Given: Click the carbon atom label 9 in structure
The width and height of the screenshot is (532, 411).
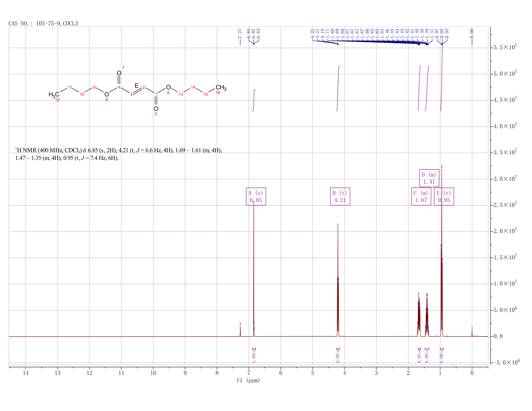Looking at the screenshot, I should pos(94,87).
